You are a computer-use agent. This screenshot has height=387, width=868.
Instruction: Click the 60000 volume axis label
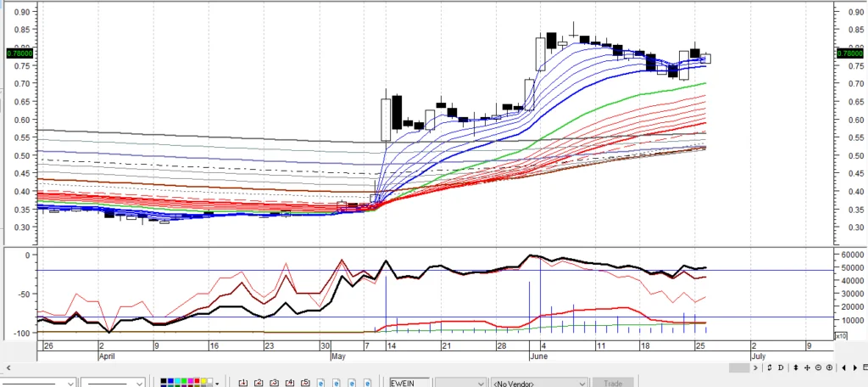coord(853,255)
